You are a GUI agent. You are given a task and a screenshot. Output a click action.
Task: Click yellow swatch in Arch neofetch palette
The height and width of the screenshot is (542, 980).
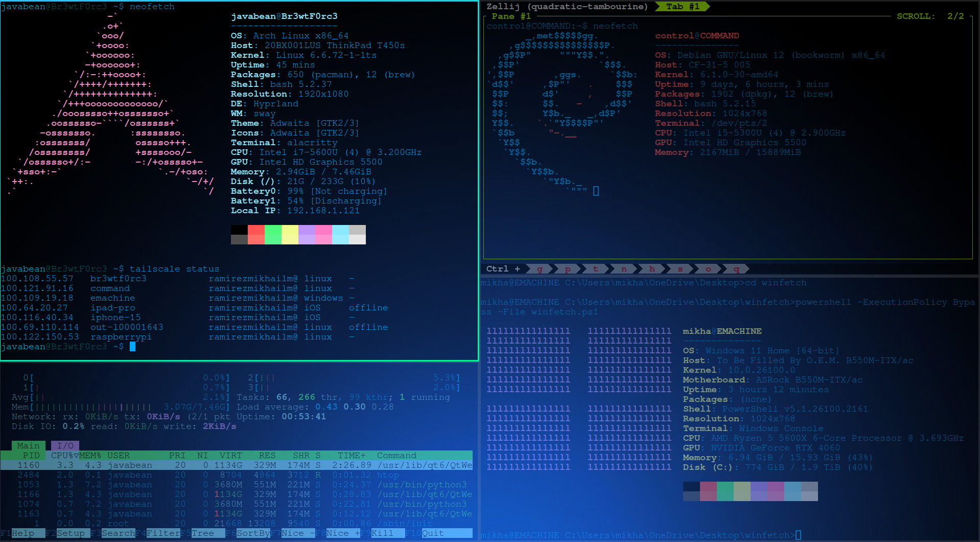point(290,234)
